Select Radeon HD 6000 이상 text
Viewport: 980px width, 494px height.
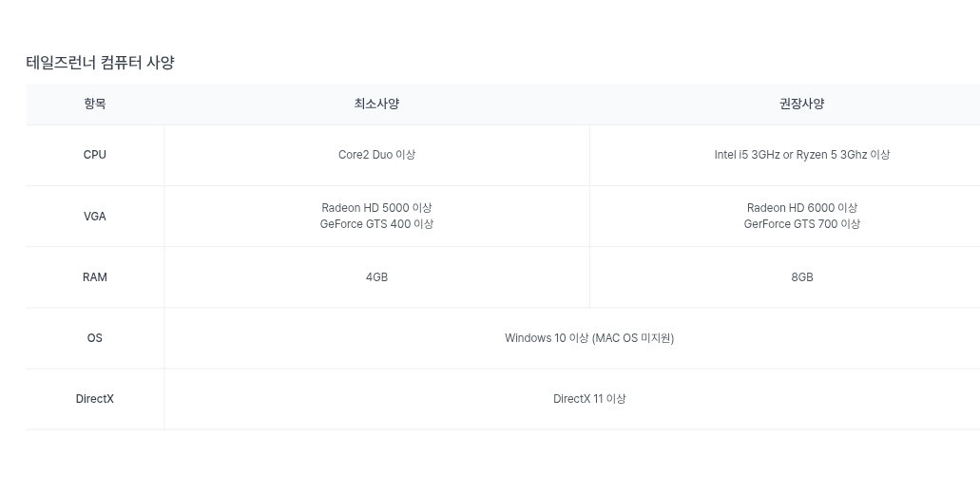tap(802, 207)
